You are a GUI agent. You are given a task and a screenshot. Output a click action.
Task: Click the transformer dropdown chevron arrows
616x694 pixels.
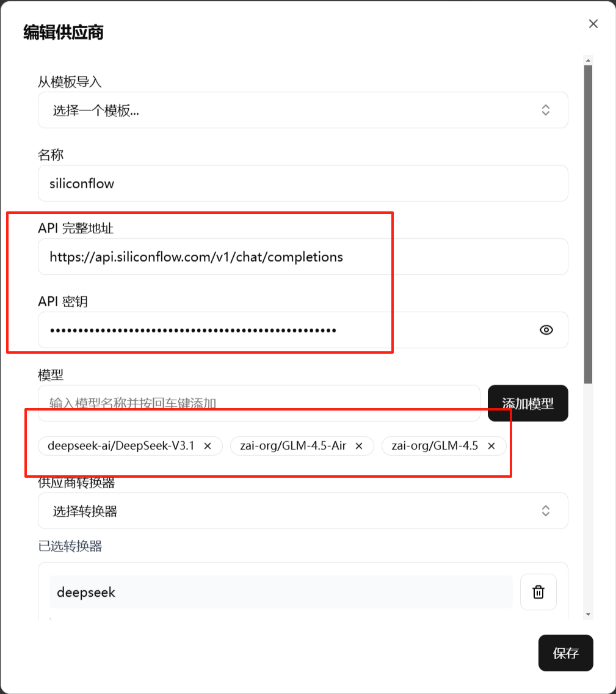pyautogui.click(x=546, y=511)
